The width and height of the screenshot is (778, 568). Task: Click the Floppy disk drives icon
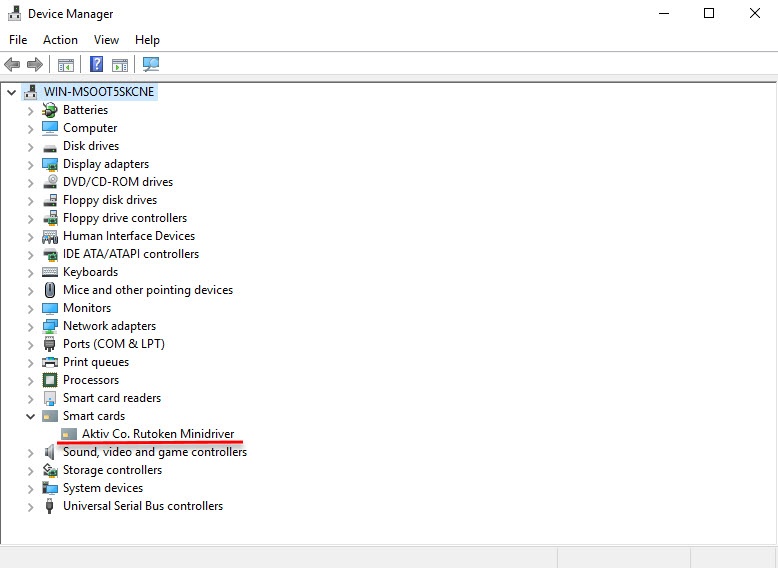[x=50, y=200]
